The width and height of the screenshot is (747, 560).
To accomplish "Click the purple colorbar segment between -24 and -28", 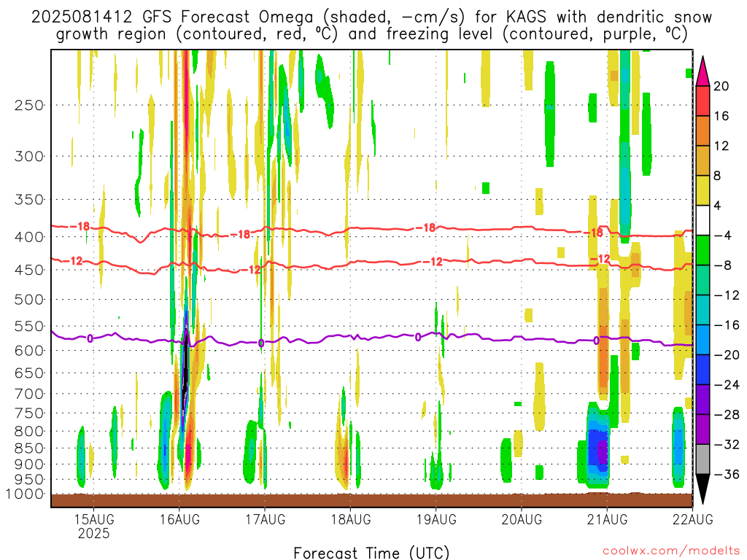I will pos(703,400).
